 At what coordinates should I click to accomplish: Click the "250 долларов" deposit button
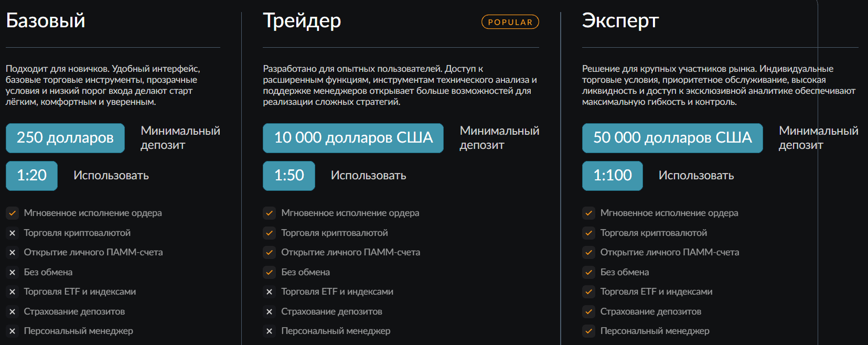pyautogui.click(x=65, y=138)
